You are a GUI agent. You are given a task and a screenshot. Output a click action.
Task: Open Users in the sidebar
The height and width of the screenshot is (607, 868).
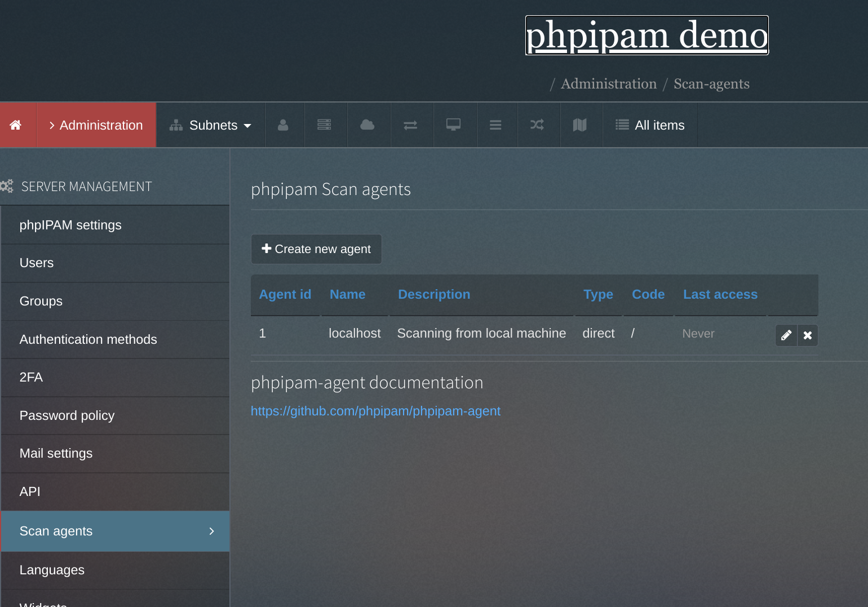(x=115, y=263)
